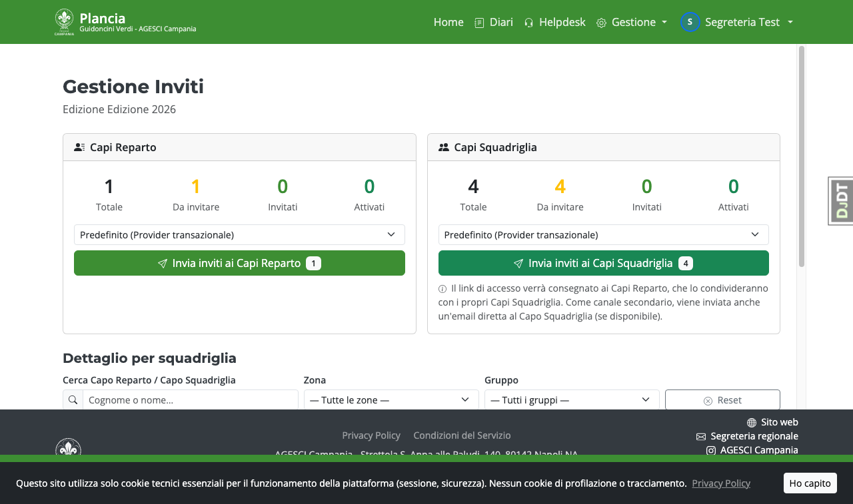Image resolution: width=853 pixels, height=504 pixels.
Task: Click the Gestione gear icon
Action: 601,23
